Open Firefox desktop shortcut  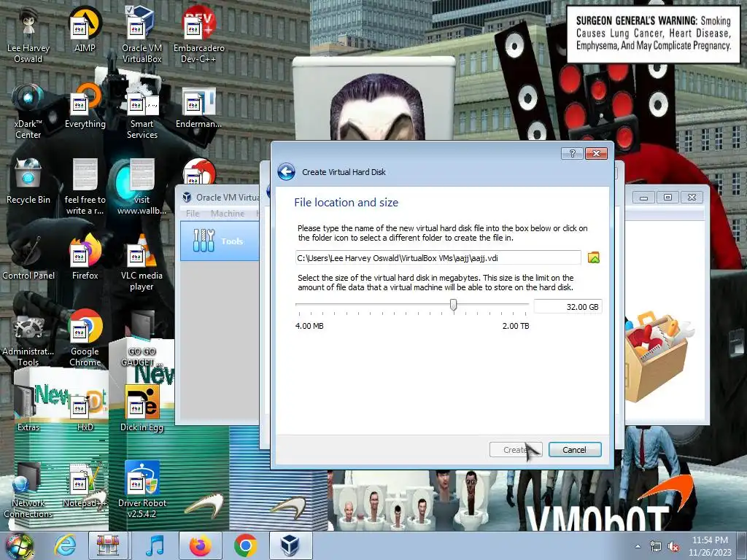[85, 257]
